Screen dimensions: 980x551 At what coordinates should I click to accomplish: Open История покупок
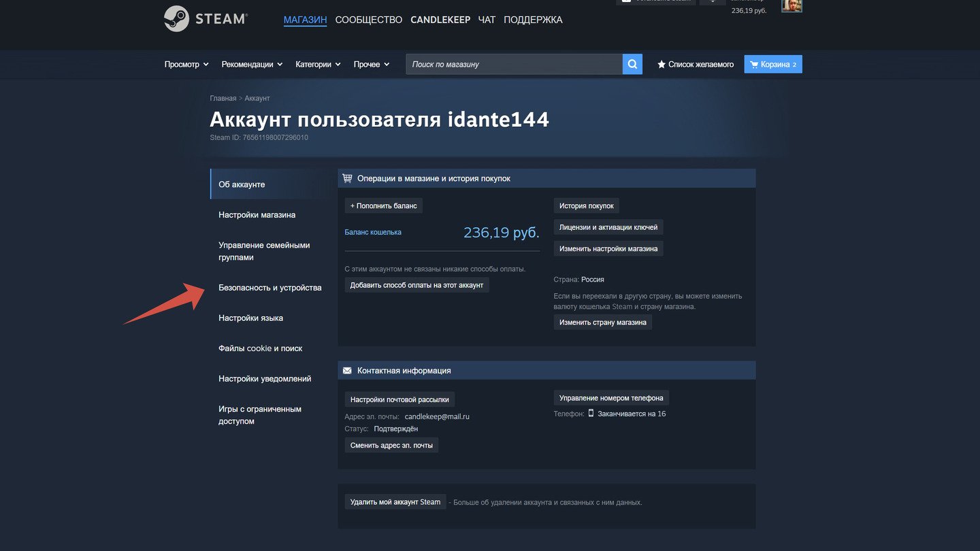pyautogui.click(x=586, y=205)
